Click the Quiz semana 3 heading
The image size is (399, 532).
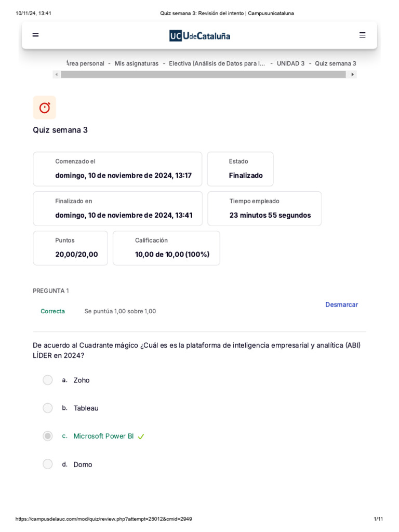[60, 130]
